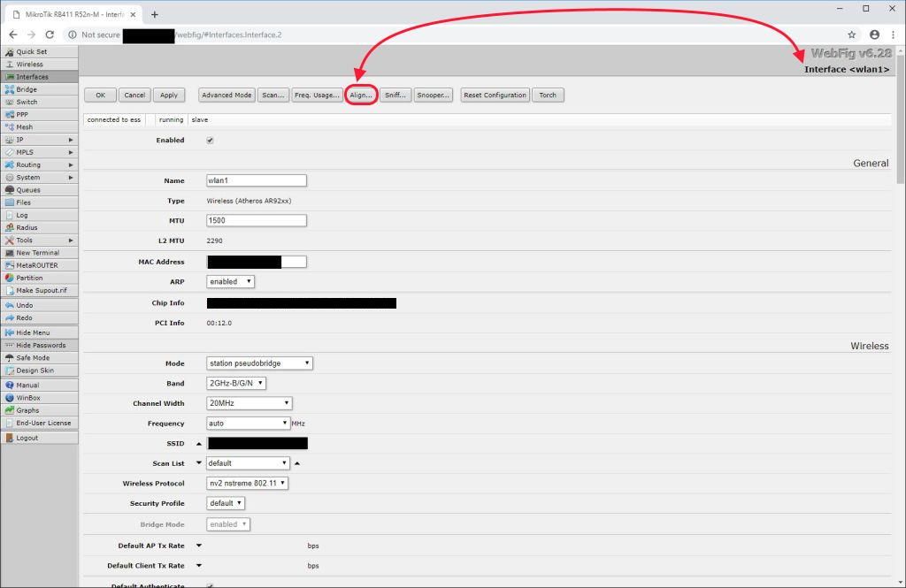
Task: Open Freq. Usage... tool
Action: (317, 95)
